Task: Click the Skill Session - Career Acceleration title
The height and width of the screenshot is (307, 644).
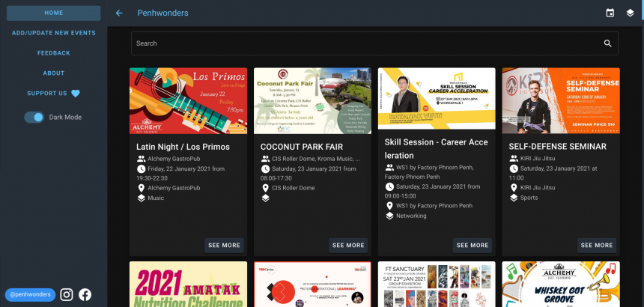Action: click(436, 149)
